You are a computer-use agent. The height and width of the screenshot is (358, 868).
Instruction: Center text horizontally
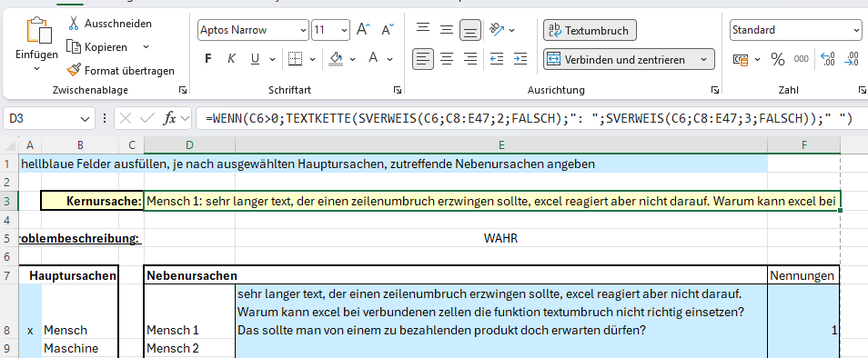point(447,58)
